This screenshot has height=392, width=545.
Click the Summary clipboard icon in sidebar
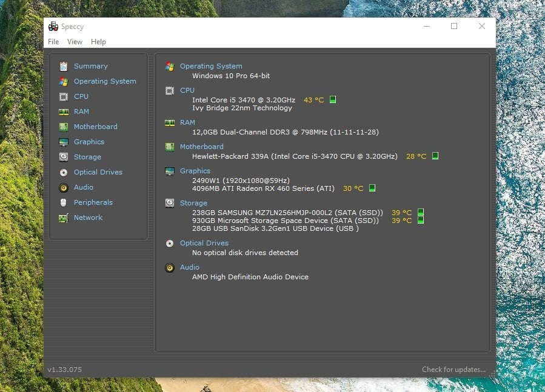(x=63, y=66)
